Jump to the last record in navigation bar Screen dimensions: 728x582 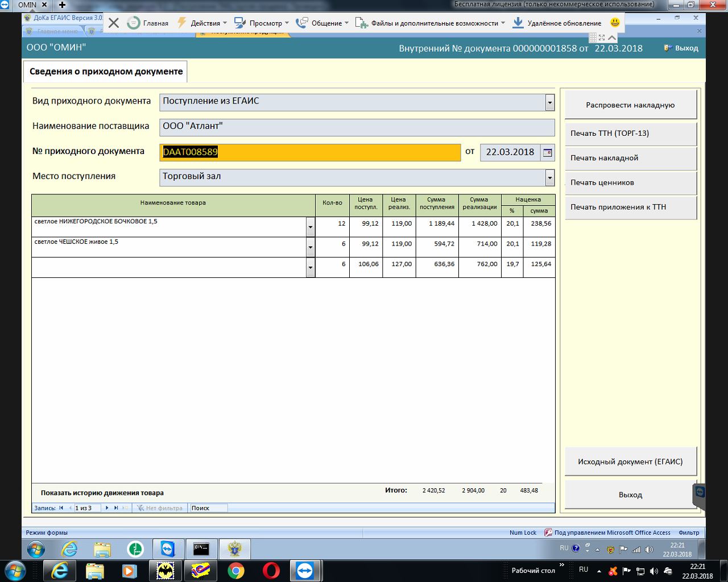tap(116, 508)
